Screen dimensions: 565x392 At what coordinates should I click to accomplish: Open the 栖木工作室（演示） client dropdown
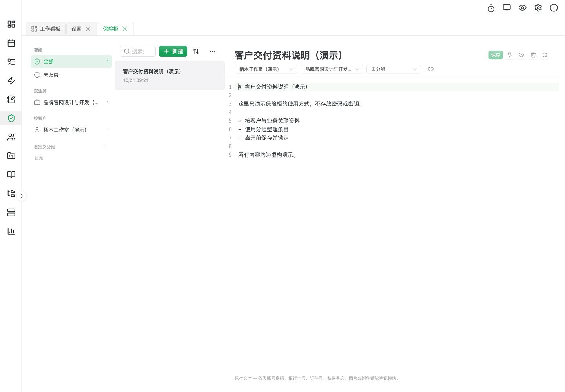click(266, 69)
